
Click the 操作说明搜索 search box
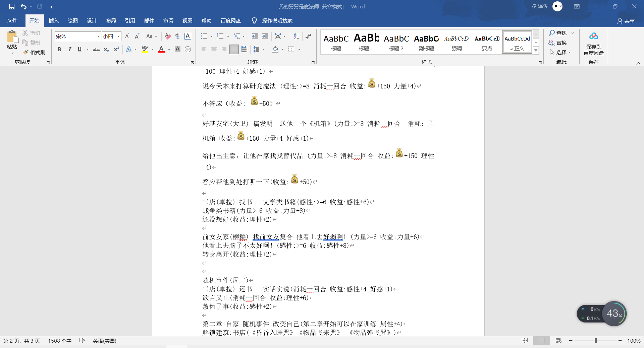pos(272,21)
